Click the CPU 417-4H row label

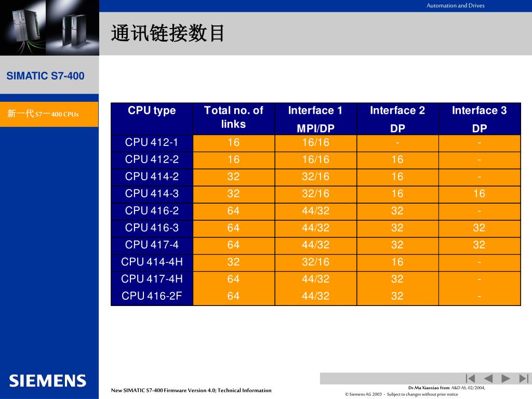(152, 279)
